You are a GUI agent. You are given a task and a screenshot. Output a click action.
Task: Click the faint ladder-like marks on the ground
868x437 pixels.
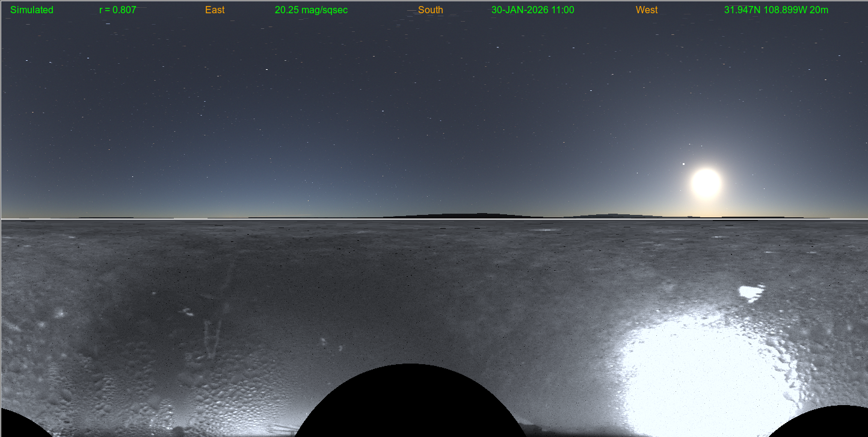point(212,337)
